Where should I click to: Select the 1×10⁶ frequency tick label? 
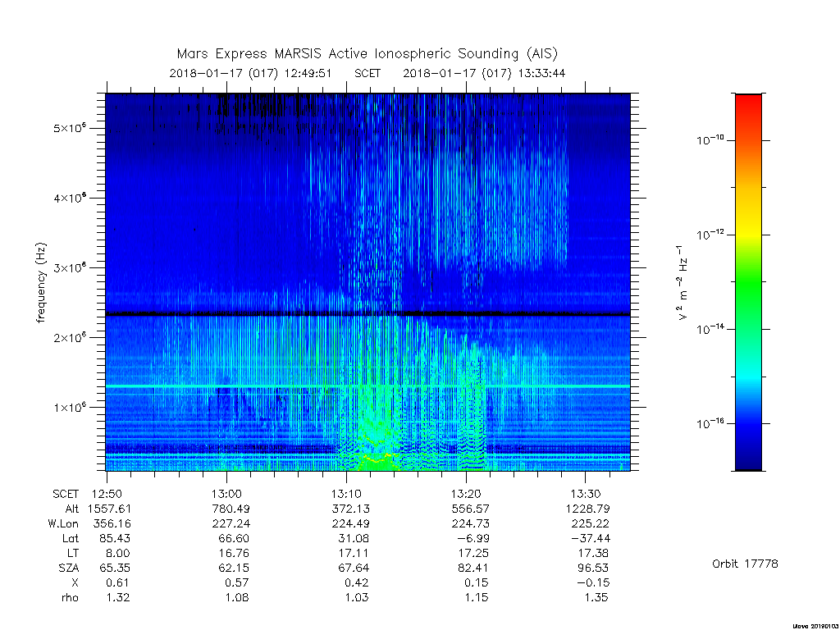tap(70, 407)
